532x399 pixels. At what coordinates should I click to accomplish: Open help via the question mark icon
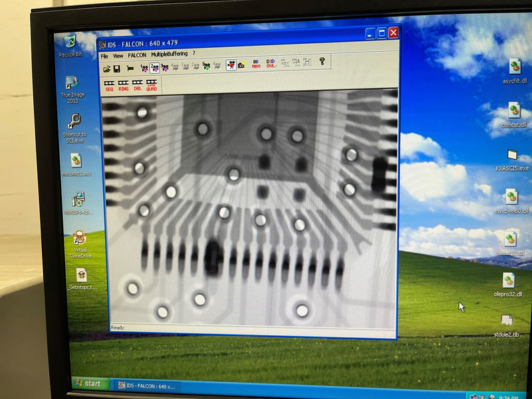[x=321, y=65]
